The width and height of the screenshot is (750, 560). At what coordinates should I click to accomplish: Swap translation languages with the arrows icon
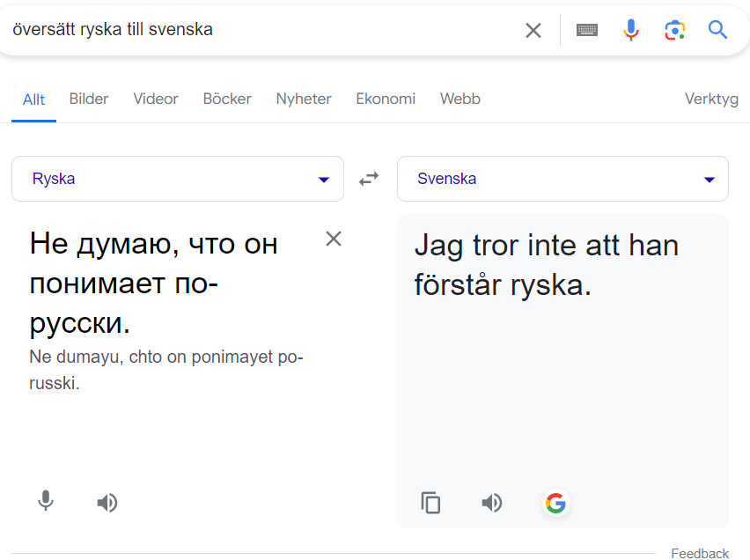pos(369,178)
